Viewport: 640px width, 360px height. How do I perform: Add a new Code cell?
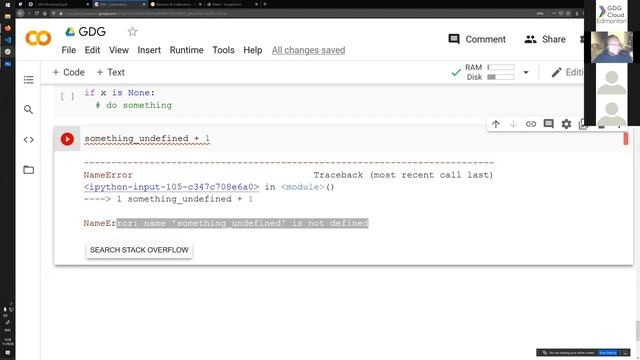click(x=69, y=72)
